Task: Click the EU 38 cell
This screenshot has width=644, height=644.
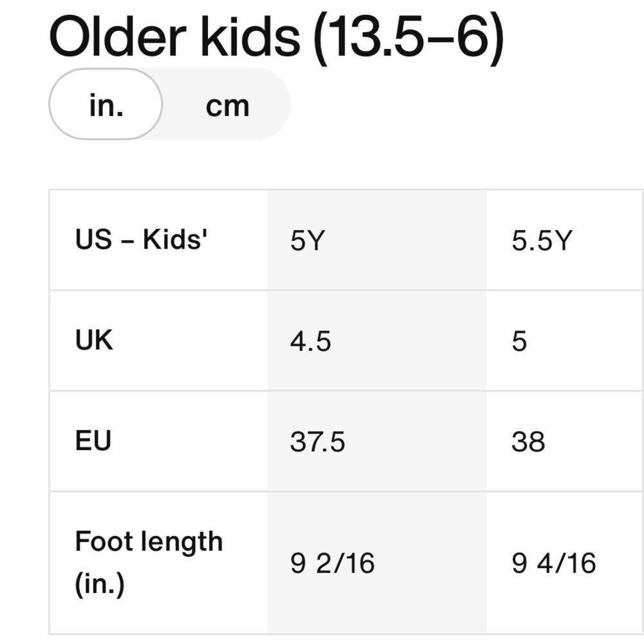Action: [x=565, y=441]
